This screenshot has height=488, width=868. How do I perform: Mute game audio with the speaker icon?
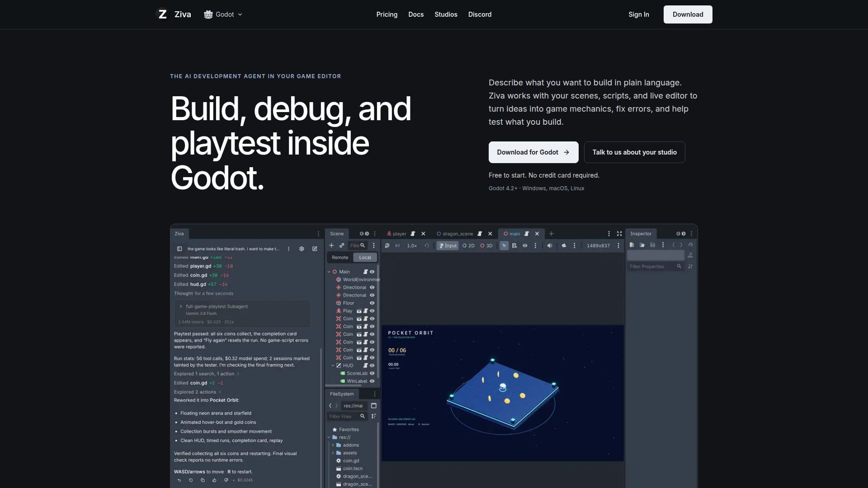point(550,245)
